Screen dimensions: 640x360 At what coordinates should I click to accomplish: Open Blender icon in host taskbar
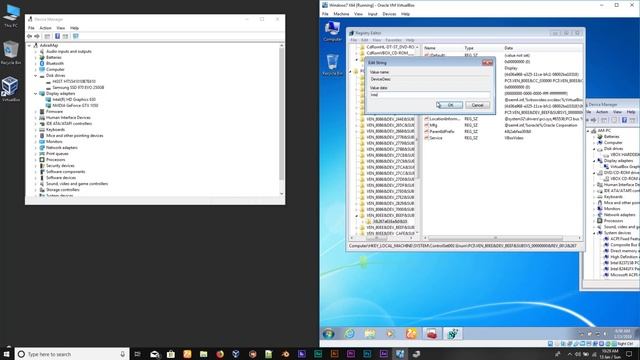point(285,354)
